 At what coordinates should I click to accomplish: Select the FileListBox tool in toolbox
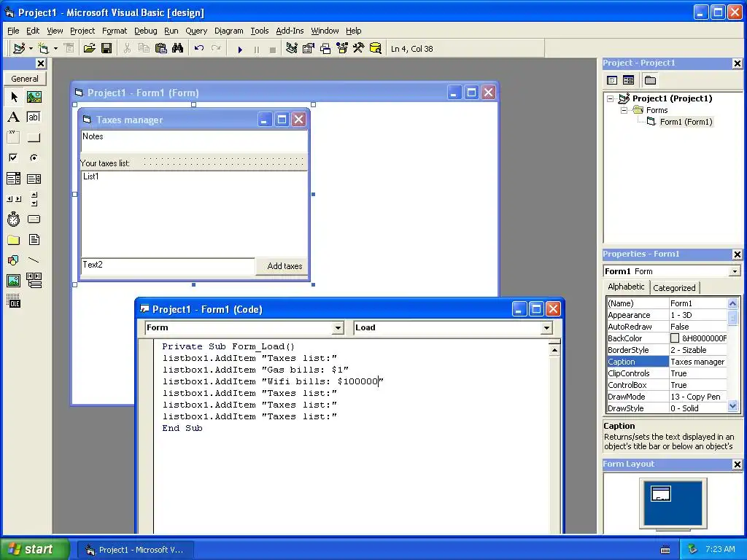tap(34, 239)
